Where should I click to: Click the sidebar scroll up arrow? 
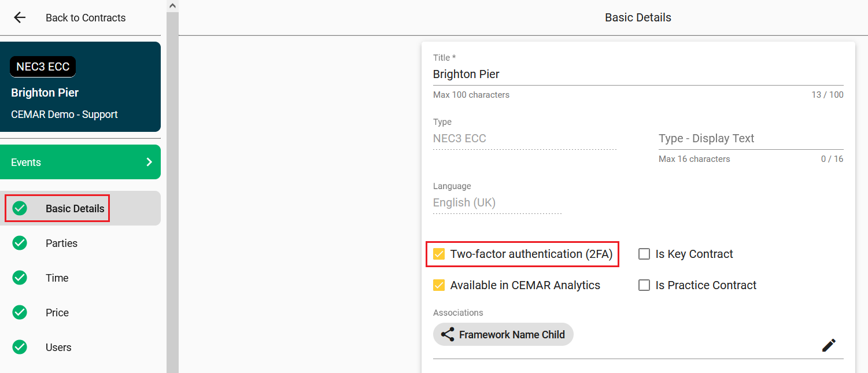pos(172,5)
